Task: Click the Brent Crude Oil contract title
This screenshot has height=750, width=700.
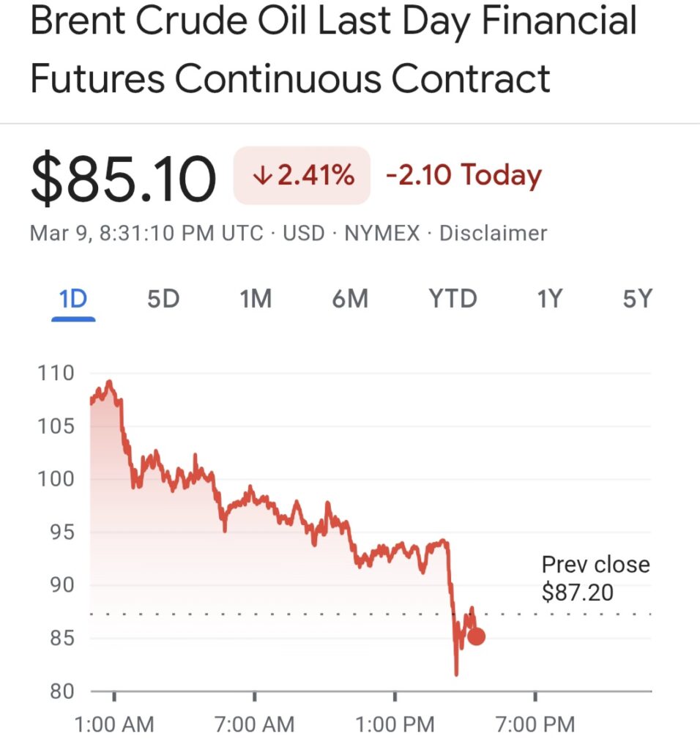Action: click(333, 50)
